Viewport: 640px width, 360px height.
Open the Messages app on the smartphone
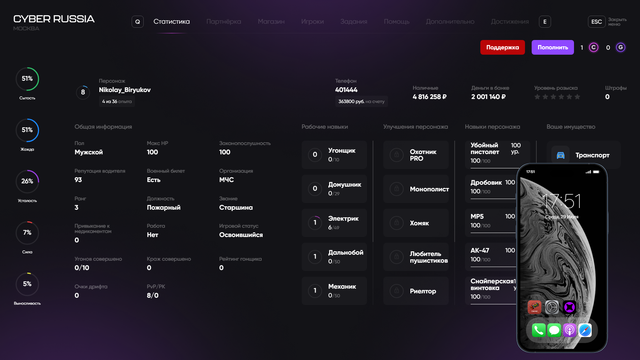coord(554,330)
